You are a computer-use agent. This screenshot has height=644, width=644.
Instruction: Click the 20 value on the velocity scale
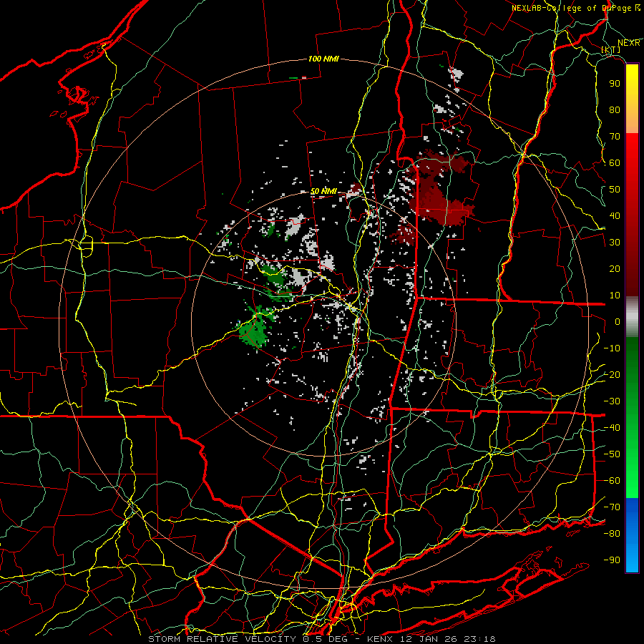pyautogui.click(x=615, y=269)
